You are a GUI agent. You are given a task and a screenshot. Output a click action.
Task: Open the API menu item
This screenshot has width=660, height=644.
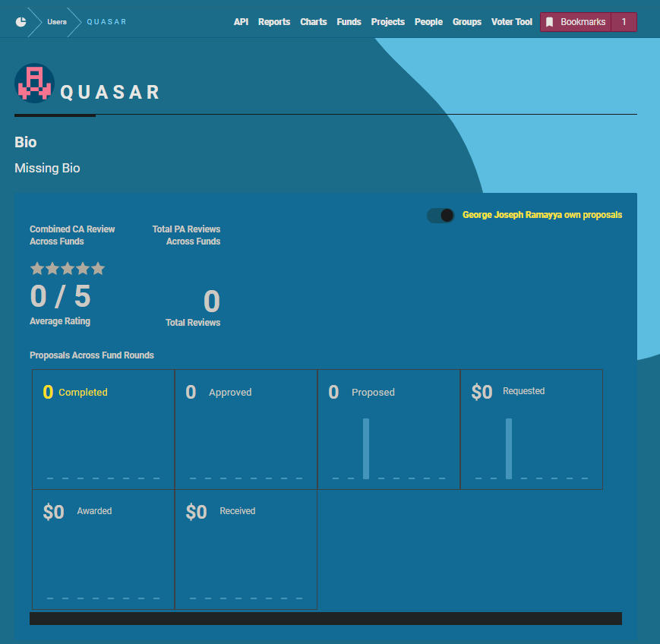(x=241, y=22)
